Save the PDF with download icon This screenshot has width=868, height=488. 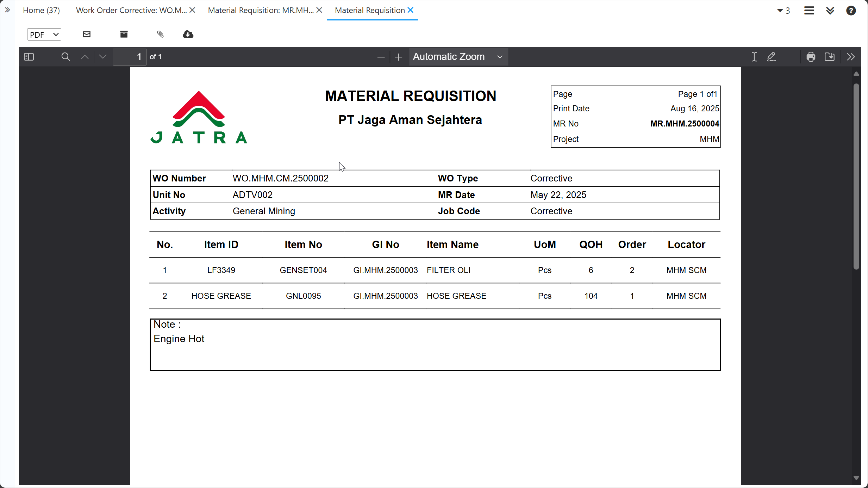pyautogui.click(x=830, y=57)
